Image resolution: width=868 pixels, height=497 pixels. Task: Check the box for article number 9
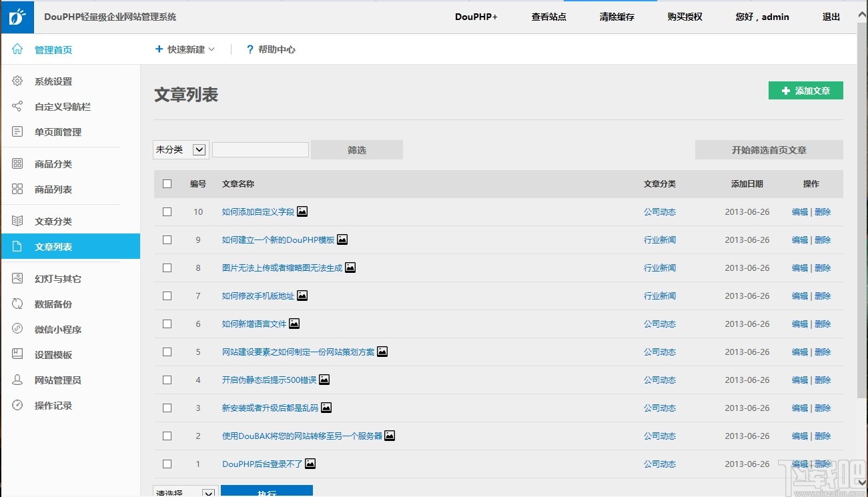click(167, 239)
